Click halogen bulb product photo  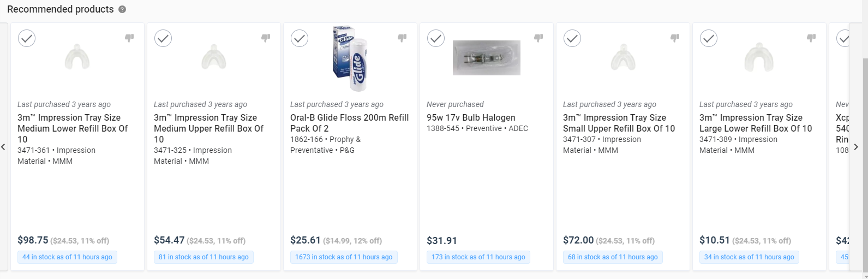point(486,58)
